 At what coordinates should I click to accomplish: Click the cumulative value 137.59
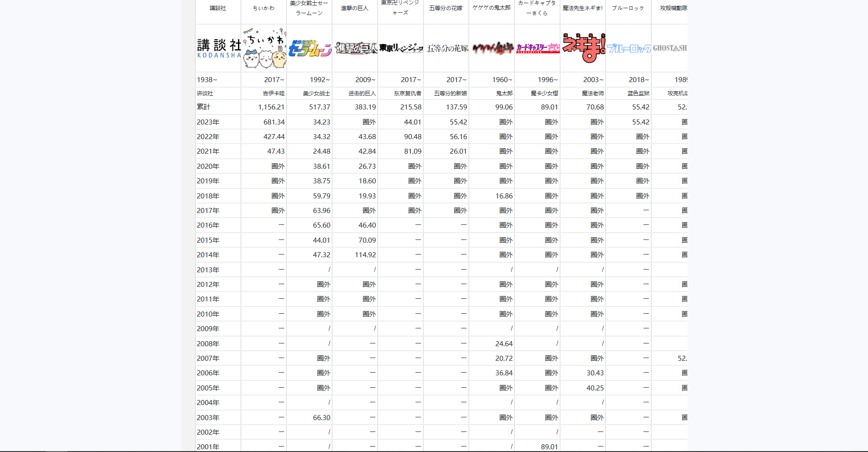(456, 107)
